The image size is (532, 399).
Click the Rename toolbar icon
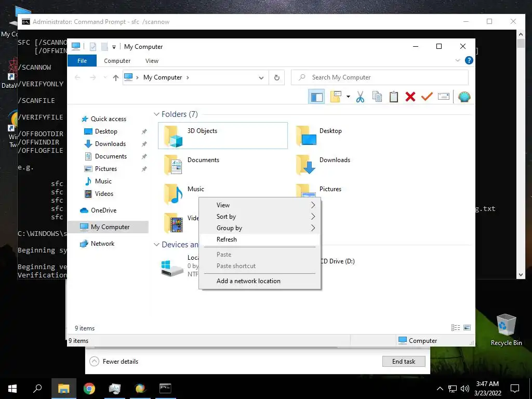pyautogui.click(x=444, y=97)
